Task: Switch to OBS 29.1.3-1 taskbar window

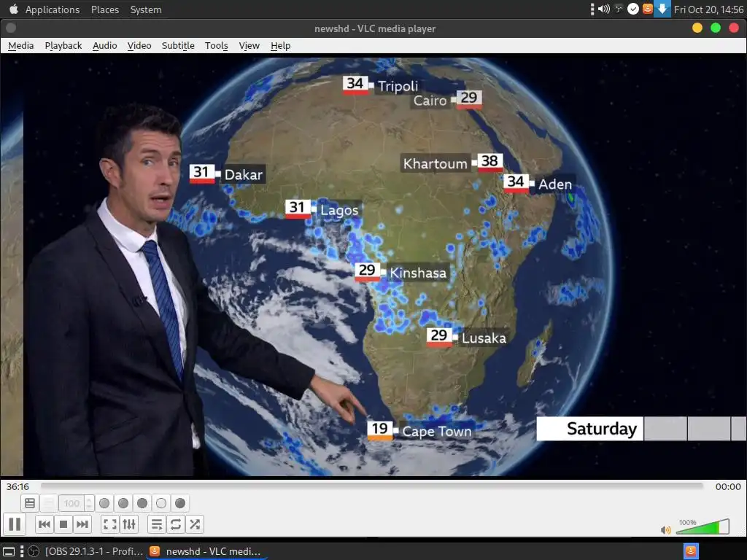Action: click(86, 551)
